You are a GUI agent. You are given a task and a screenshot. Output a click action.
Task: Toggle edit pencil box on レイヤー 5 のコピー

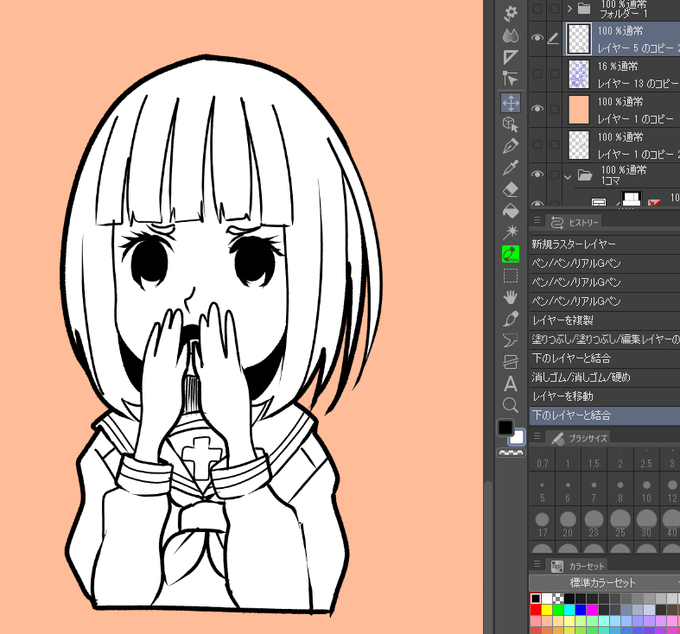[554, 39]
